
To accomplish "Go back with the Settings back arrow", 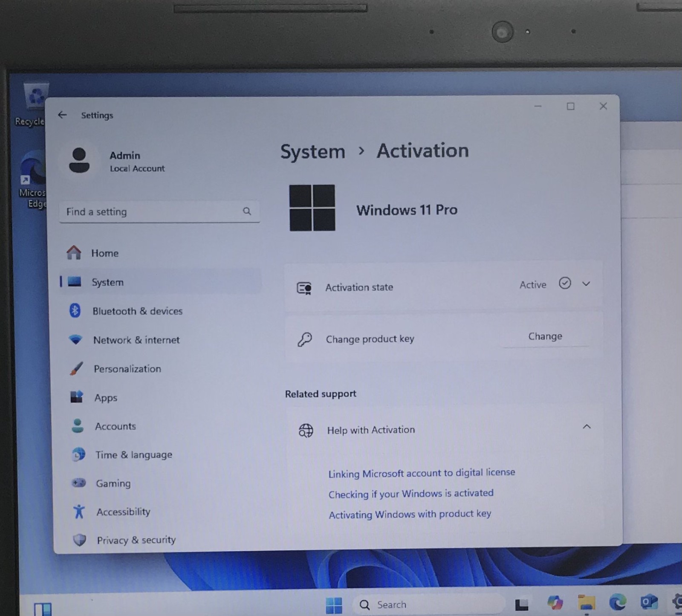I will click(x=62, y=115).
